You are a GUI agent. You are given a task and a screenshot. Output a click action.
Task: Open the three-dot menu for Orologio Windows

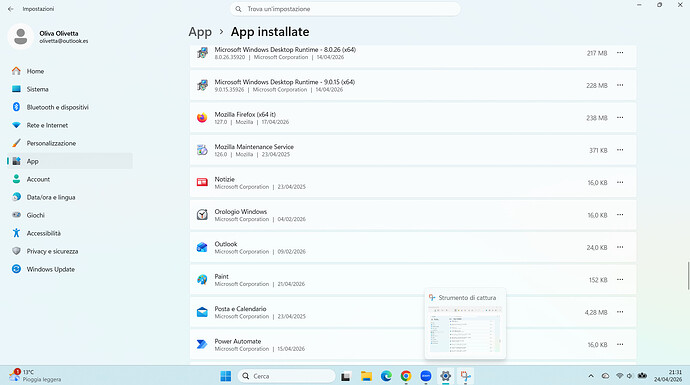[620, 215]
